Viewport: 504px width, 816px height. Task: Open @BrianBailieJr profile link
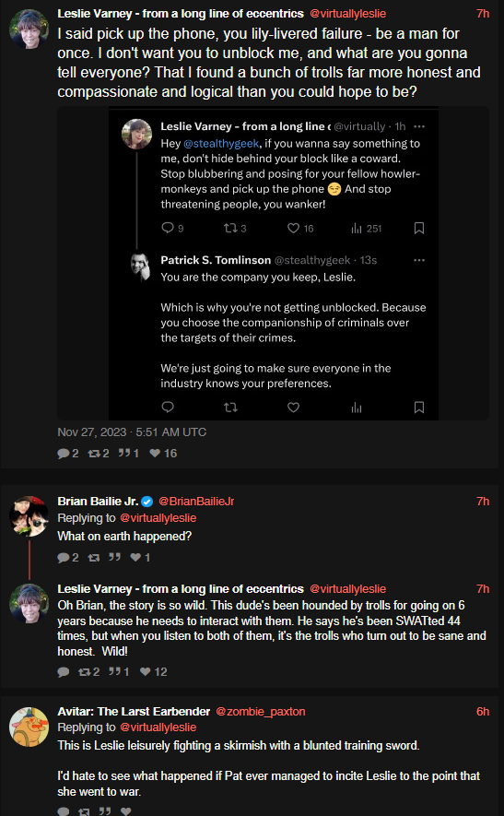point(196,502)
